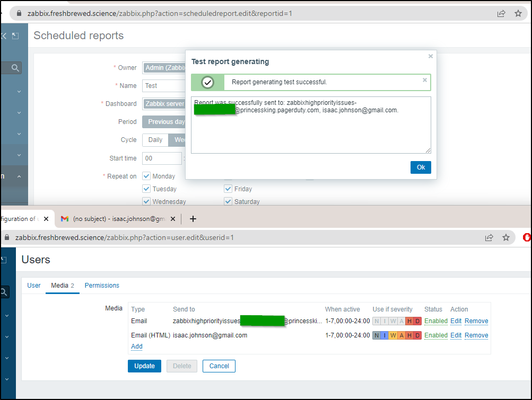Click red D severity box in Email row
Screen dimensions: 532x400
417,321
